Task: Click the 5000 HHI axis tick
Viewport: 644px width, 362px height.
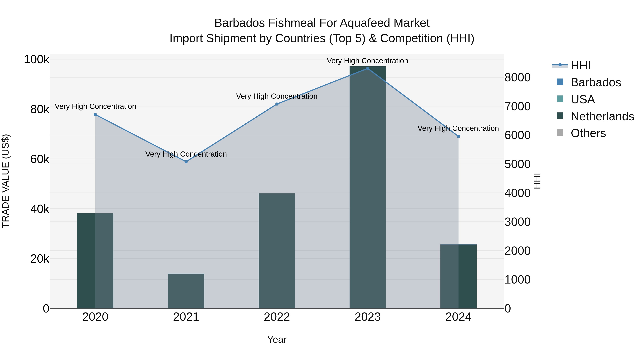Action: (518, 164)
